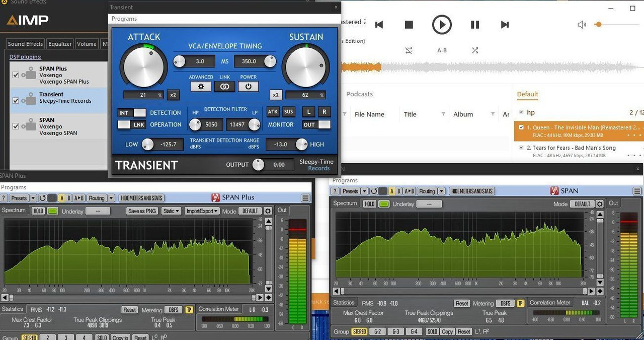Monitor the SUS signal
This screenshot has height=340, width=644.
pos(288,112)
